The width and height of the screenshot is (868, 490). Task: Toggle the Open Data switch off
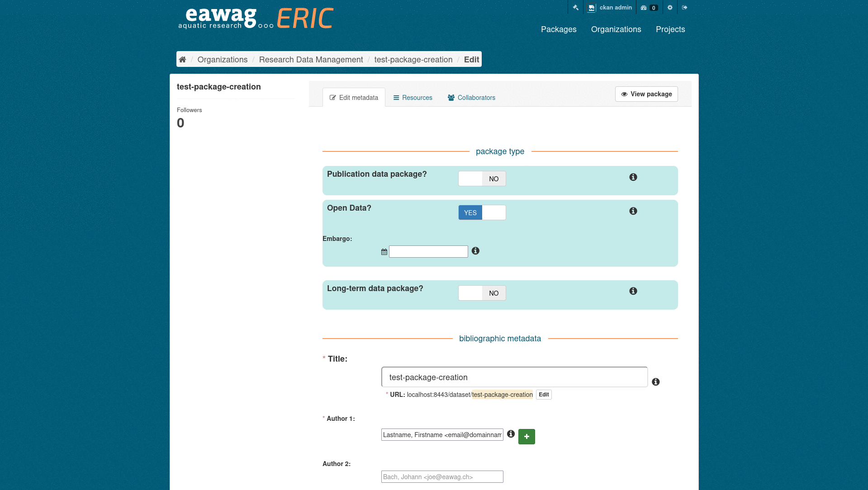pos(482,212)
